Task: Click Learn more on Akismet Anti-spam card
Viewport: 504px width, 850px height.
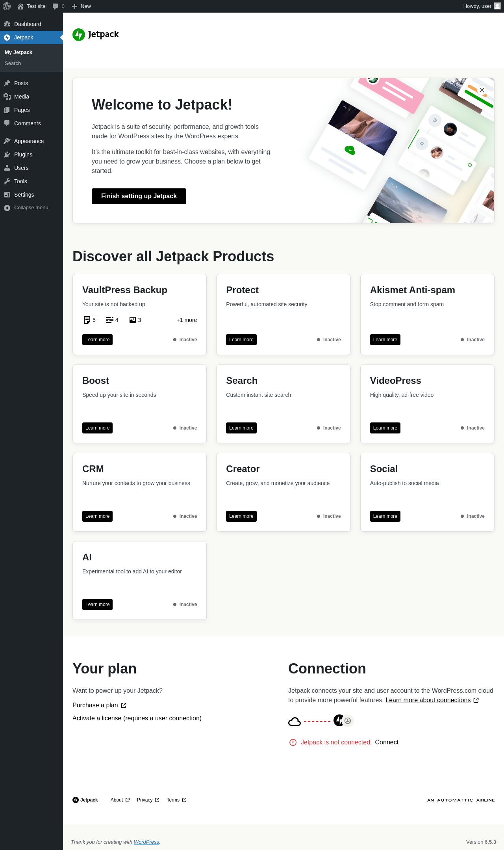Action: point(385,340)
